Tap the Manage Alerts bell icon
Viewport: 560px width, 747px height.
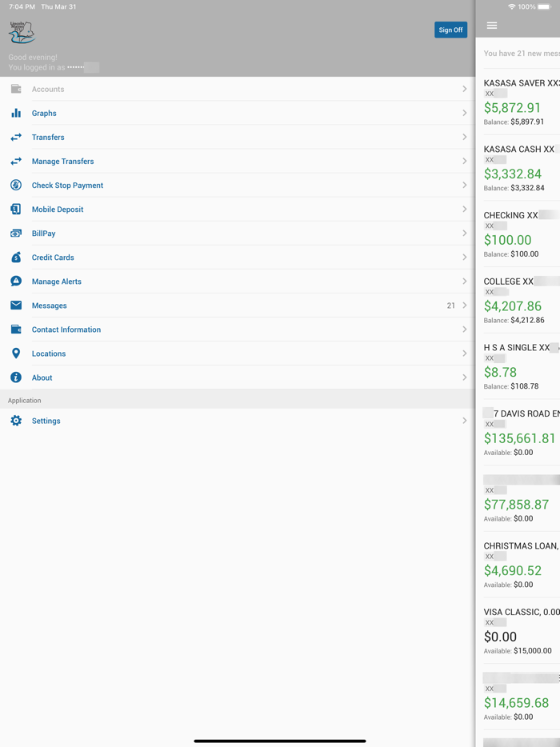tap(16, 281)
